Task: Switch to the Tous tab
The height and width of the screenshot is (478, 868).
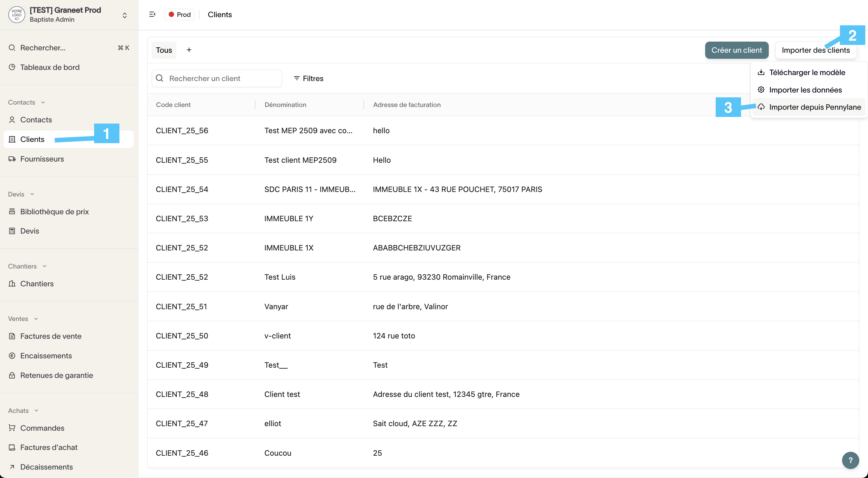Action: [164, 50]
